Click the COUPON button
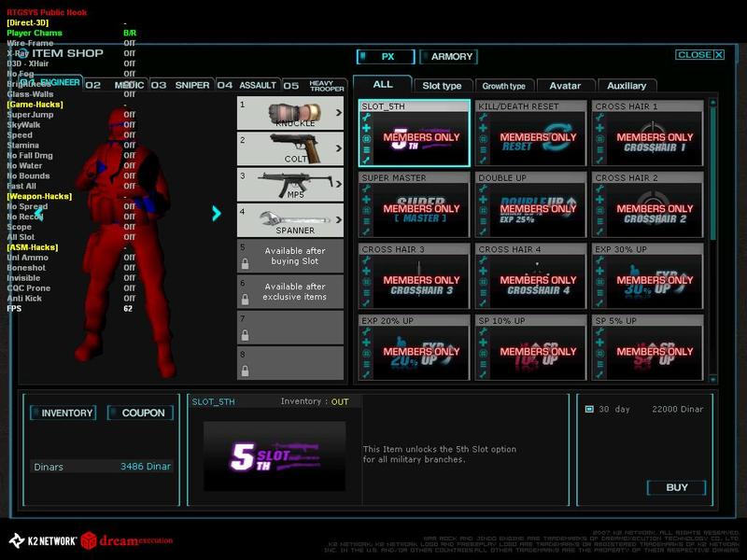 click(140, 413)
